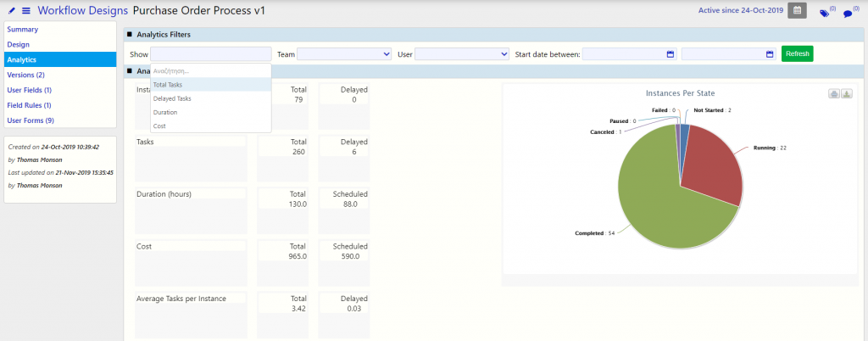Click the Average Tasks total 3.42

298,308
